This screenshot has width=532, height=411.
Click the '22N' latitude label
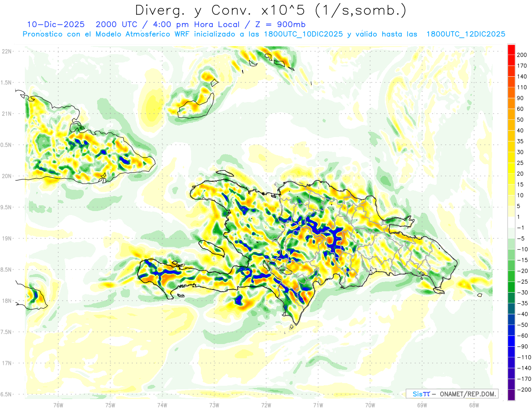pyautogui.click(x=7, y=51)
